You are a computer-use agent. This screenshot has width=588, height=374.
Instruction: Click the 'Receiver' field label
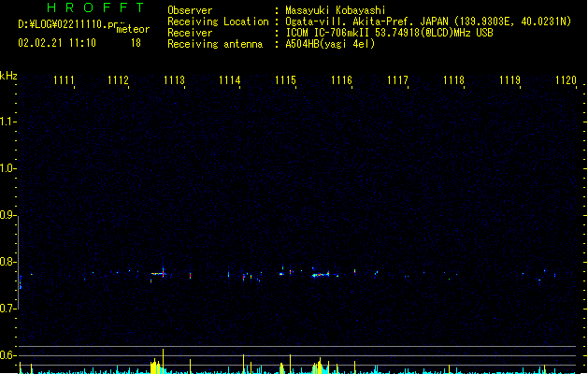pyautogui.click(x=190, y=33)
